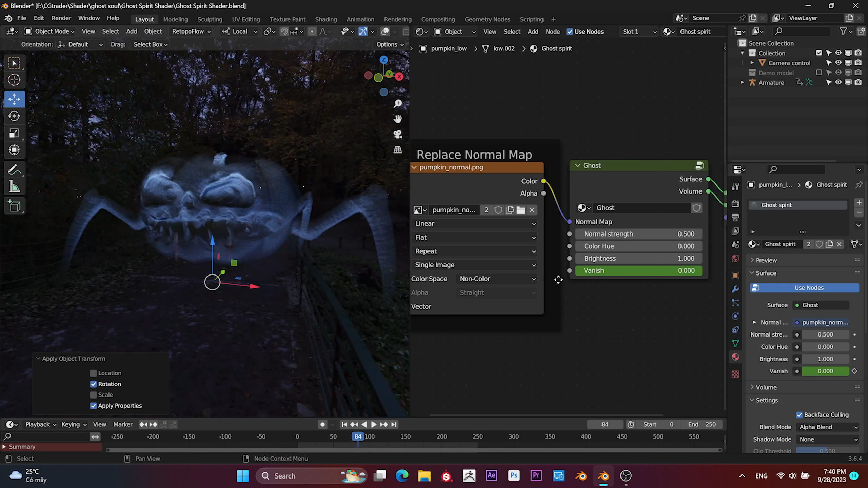Screen dimensions: 868x488
Task: Switch to Texture Properties checker tab
Action: click(735, 373)
